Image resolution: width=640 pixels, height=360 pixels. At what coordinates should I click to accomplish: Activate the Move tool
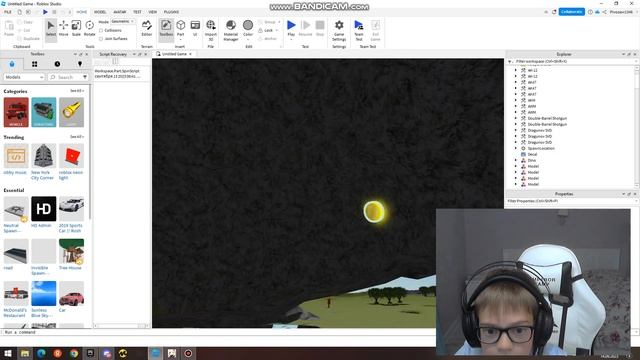click(x=64, y=29)
